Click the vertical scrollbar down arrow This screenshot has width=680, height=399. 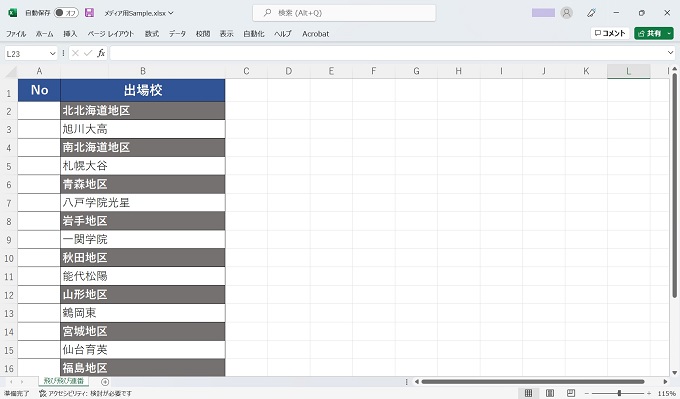[x=674, y=373]
